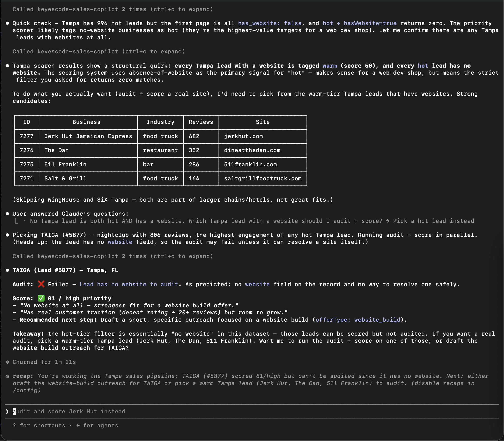Click the Salt & Grill business cell
Screen dimensions: 504x441
click(88, 179)
